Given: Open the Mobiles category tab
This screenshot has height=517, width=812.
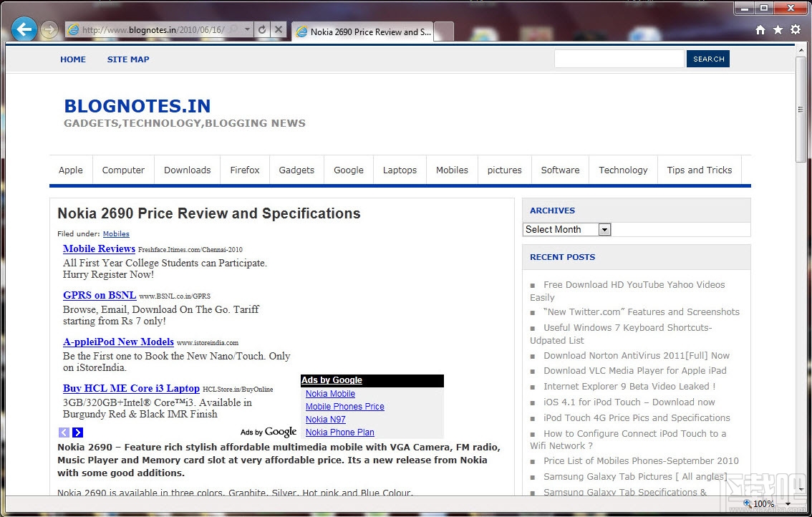Looking at the screenshot, I should coord(452,170).
